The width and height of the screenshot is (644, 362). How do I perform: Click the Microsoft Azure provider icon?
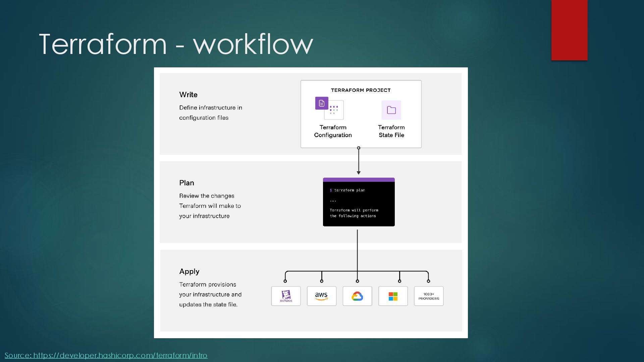393,296
